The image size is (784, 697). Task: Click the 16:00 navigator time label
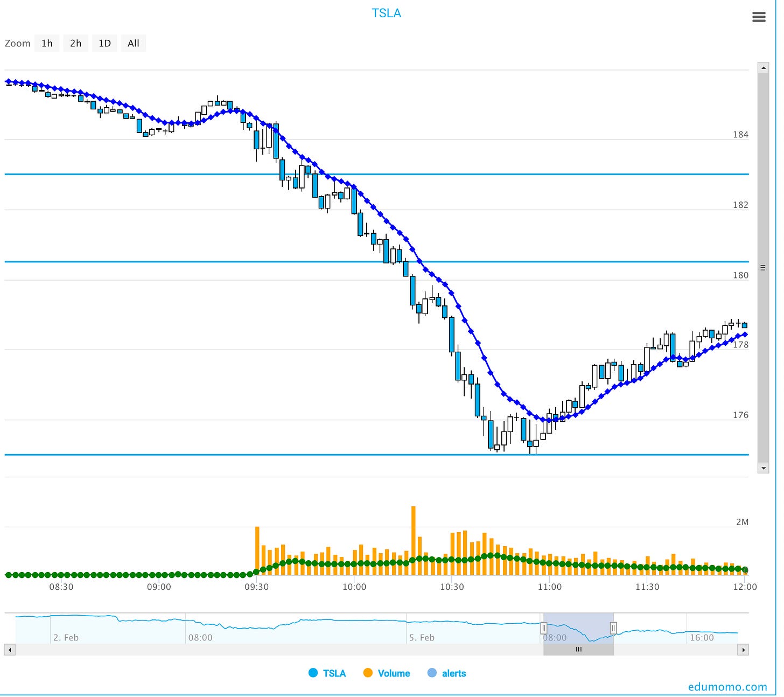[x=702, y=638]
